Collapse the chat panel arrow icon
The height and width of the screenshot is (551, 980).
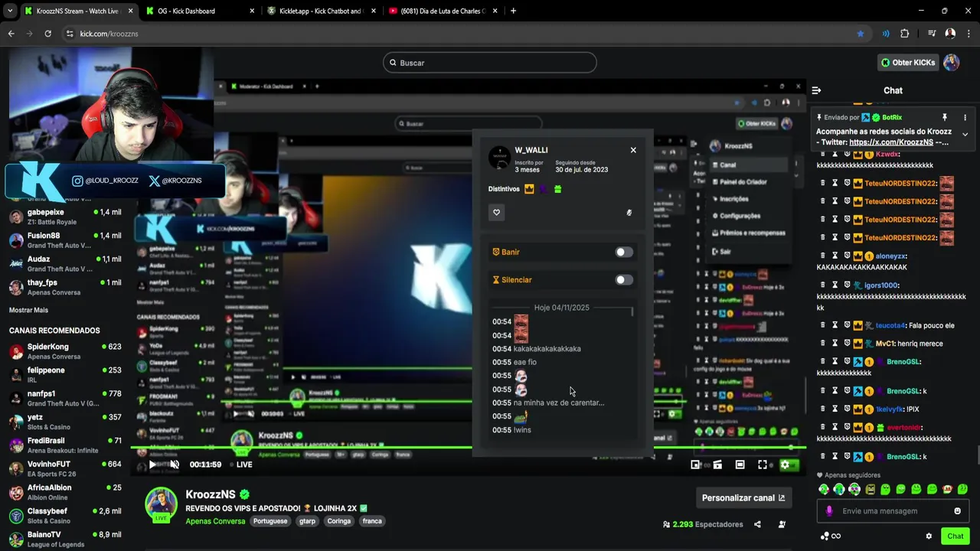pos(816,90)
